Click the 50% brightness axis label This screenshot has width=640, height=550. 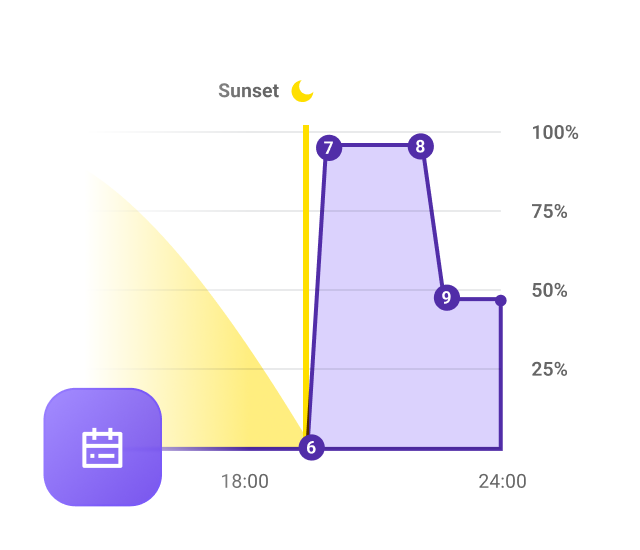[549, 291]
